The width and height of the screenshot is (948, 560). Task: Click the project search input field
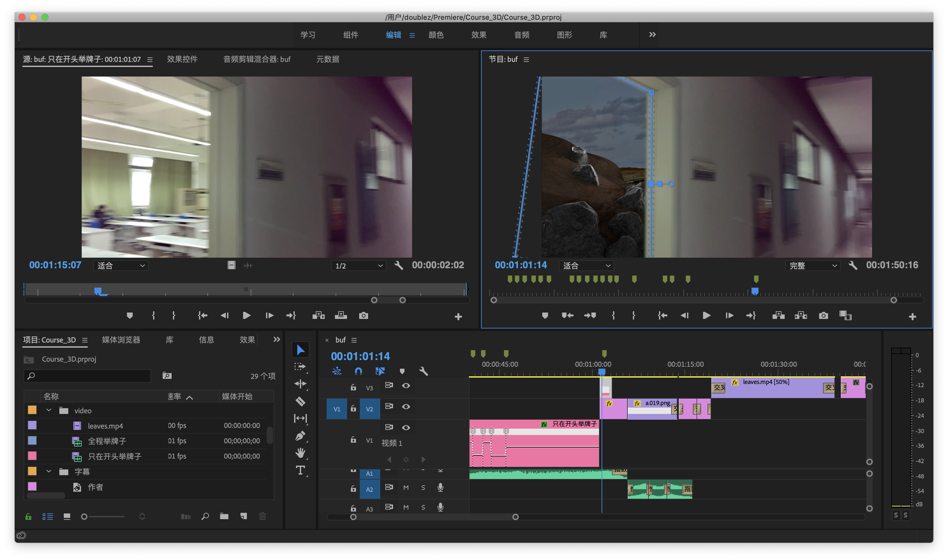pyautogui.click(x=91, y=376)
